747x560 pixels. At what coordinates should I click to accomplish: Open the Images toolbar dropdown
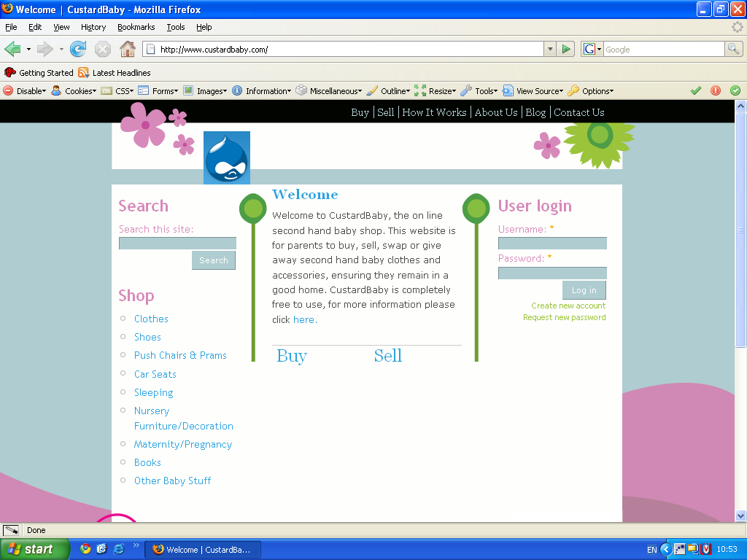(x=205, y=90)
